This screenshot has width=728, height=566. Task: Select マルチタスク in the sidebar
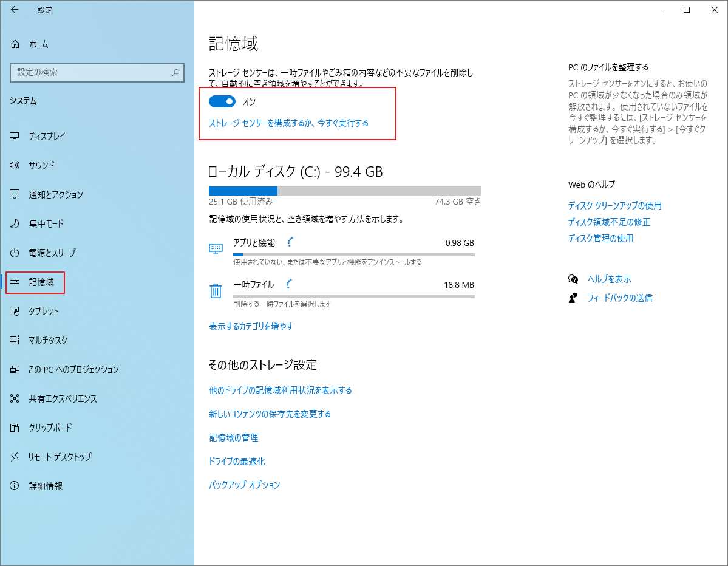(x=48, y=340)
